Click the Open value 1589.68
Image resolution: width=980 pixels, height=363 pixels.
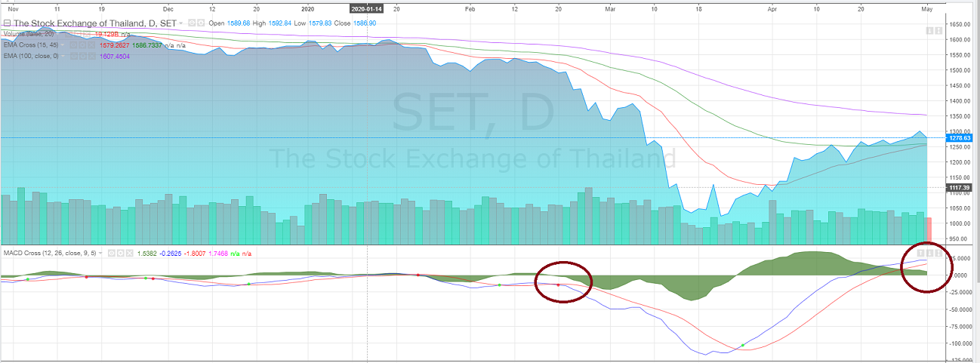[239, 23]
